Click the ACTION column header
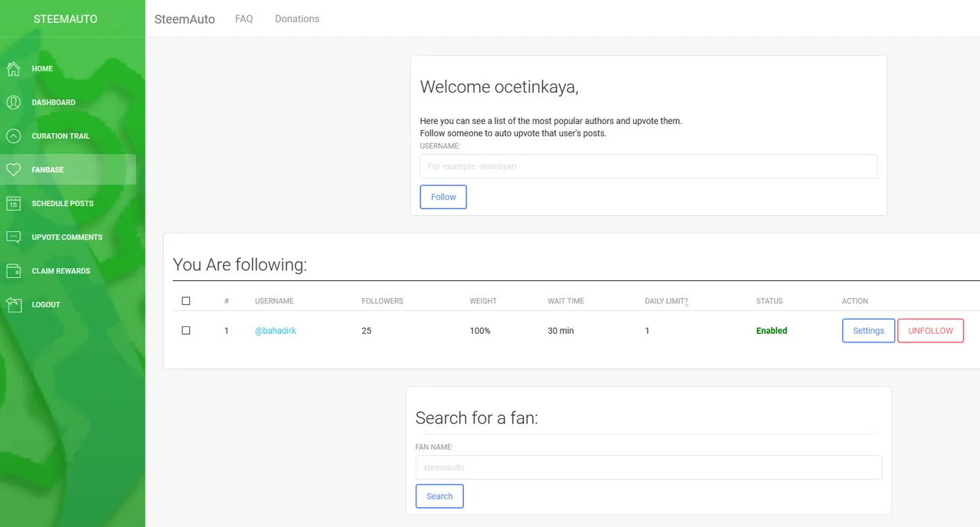 coord(855,302)
